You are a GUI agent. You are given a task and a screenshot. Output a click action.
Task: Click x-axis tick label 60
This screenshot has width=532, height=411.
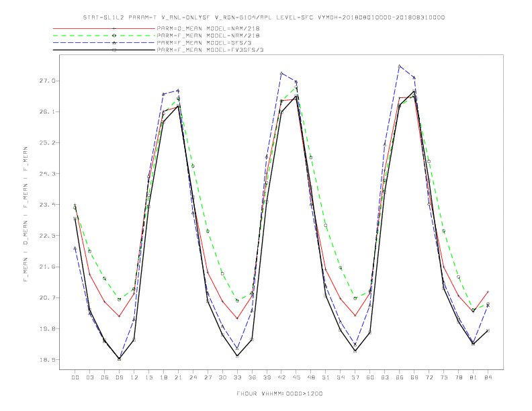click(370, 377)
